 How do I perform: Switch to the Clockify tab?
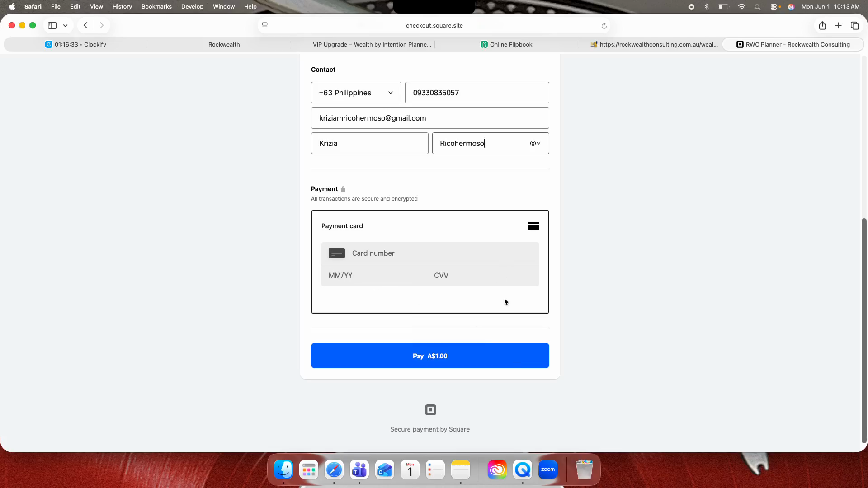(75, 44)
